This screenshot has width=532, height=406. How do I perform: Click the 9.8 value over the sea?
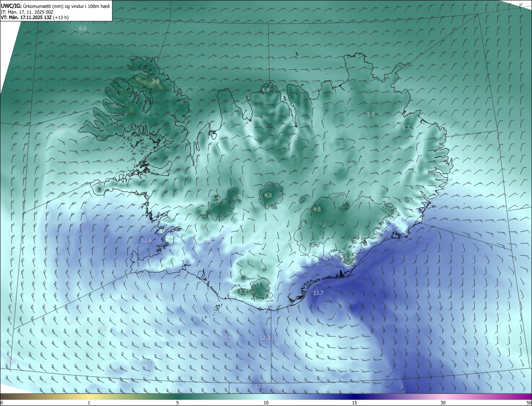[x=319, y=352]
